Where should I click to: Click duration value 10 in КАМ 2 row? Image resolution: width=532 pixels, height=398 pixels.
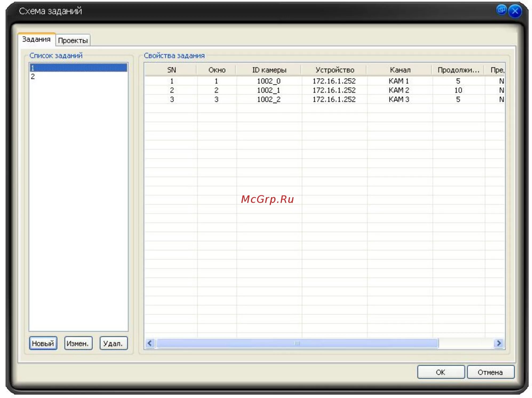coord(458,90)
